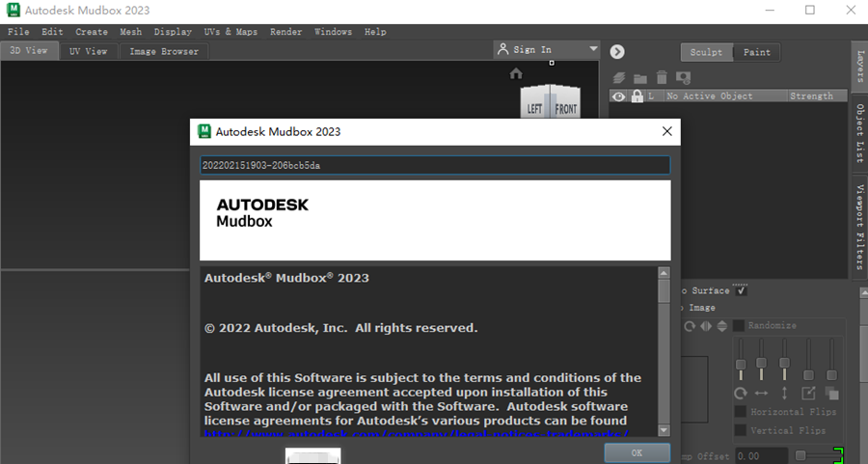The width and height of the screenshot is (868, 464).
Task: Enable the Horizontal Flips checkbox
Action: (740, 411)
